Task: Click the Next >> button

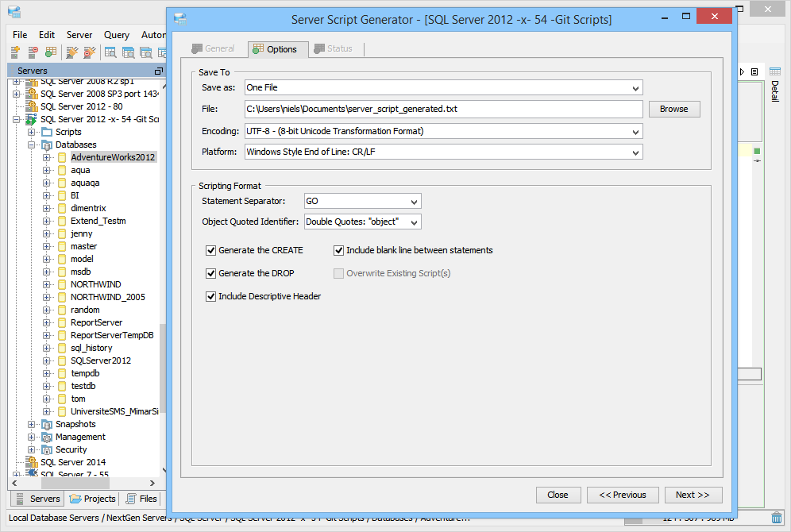Action: pos(693,495)
